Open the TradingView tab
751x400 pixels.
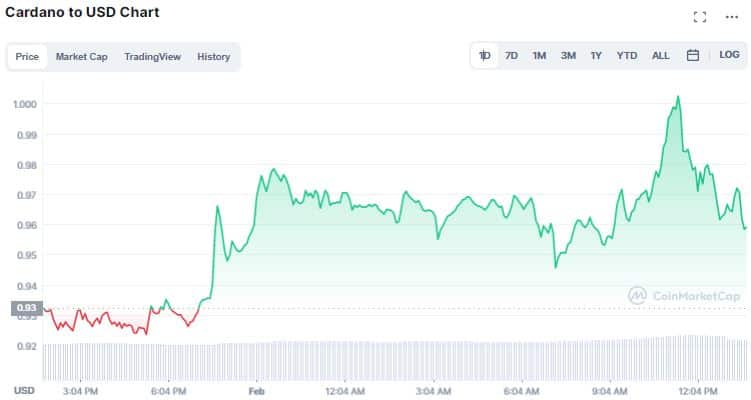(153, 57)
